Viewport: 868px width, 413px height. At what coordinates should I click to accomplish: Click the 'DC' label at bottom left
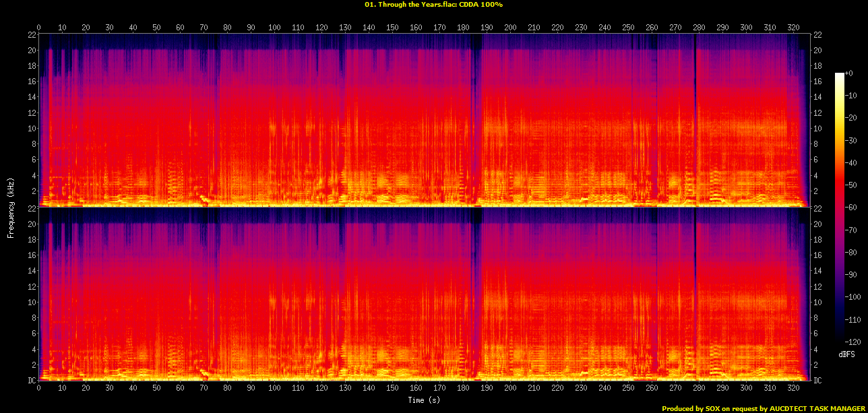[x=31, y=381]
